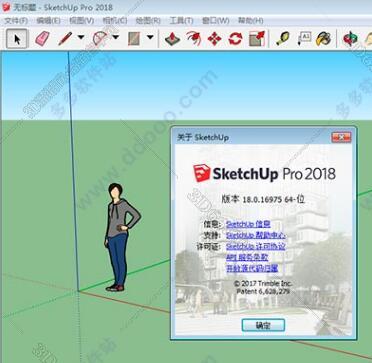Expand the Rectangle shapes dropdown arrow

click(150, 37)
